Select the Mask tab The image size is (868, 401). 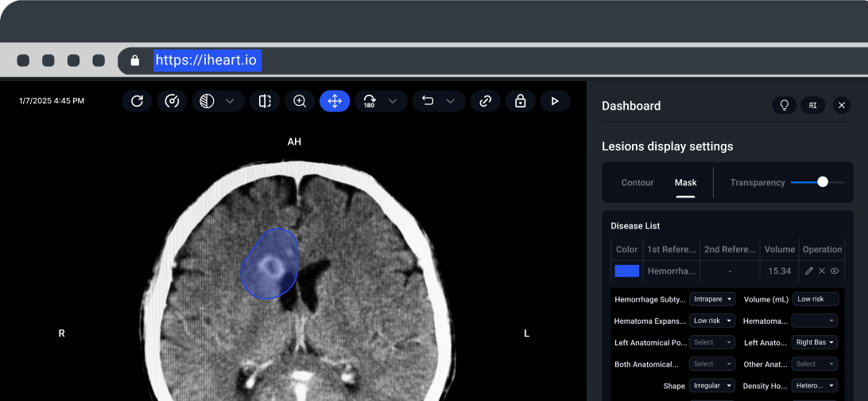685,182
